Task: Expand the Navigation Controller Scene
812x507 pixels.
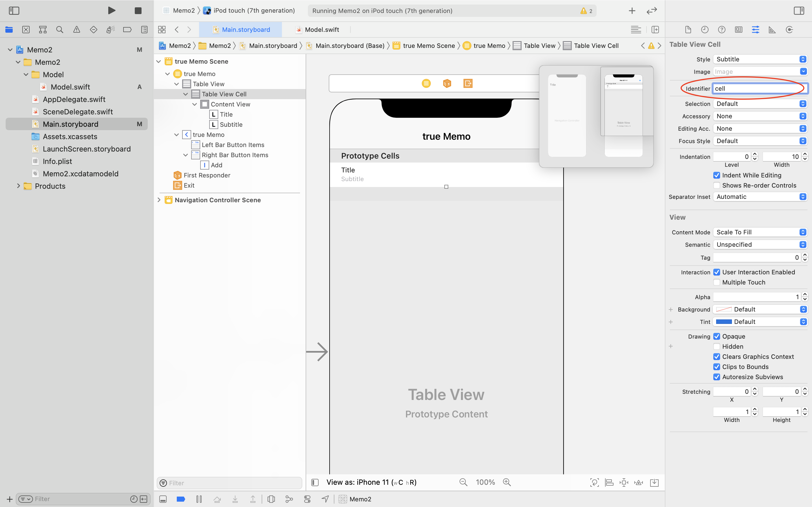Action: (x=159, y=200)
